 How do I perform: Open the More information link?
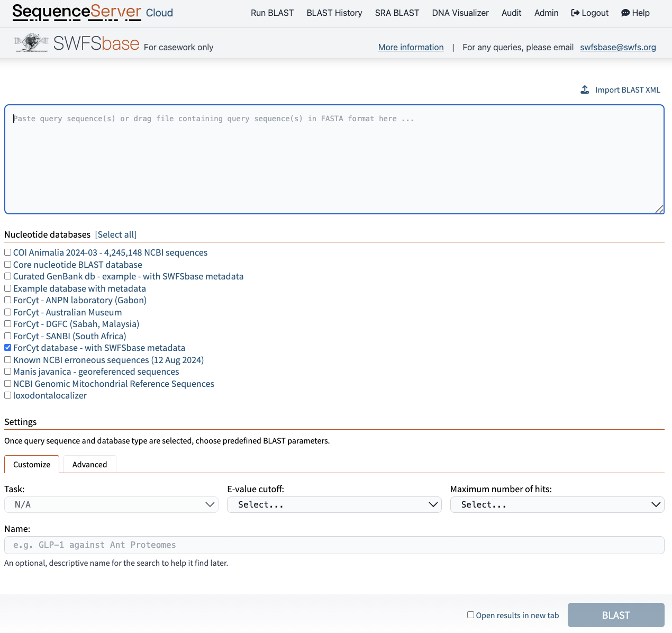point(411,47)
